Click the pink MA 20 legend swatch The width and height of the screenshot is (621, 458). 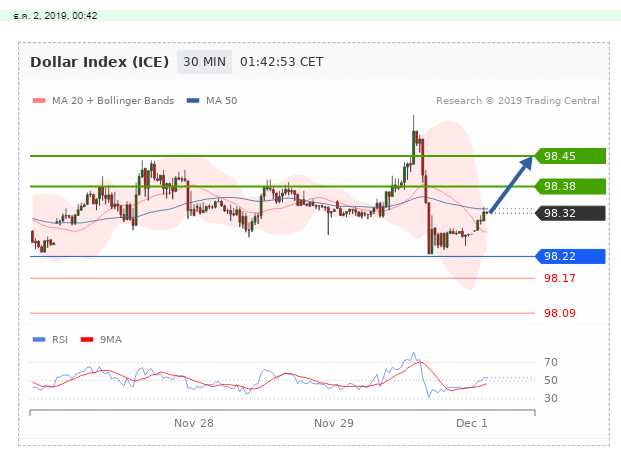[x=39, y=101]
